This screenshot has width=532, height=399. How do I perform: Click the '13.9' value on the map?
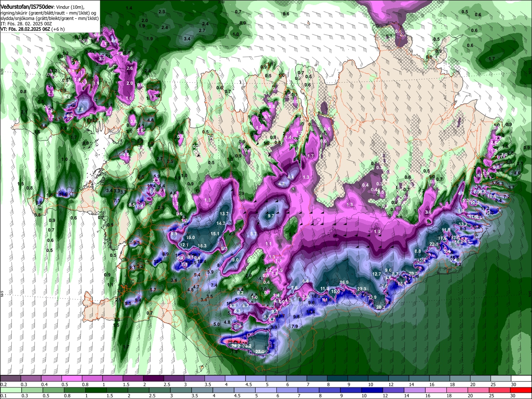[x=372, y=297]
